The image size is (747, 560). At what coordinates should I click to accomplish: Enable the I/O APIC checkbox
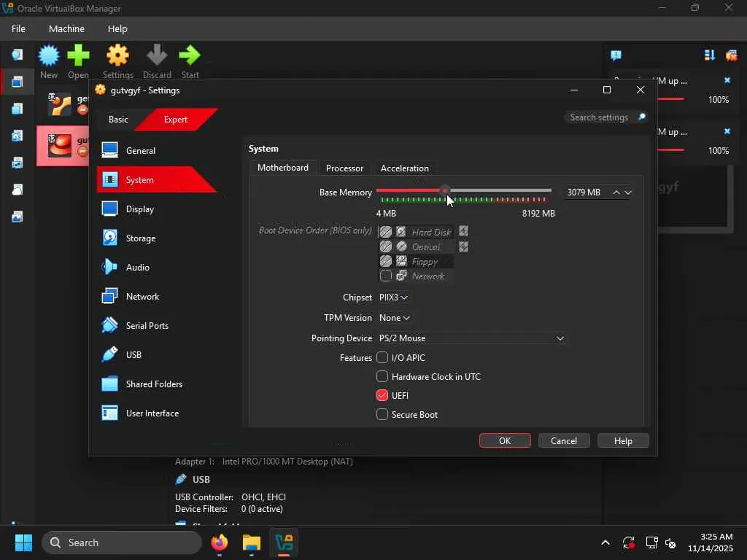pos(382,357)
